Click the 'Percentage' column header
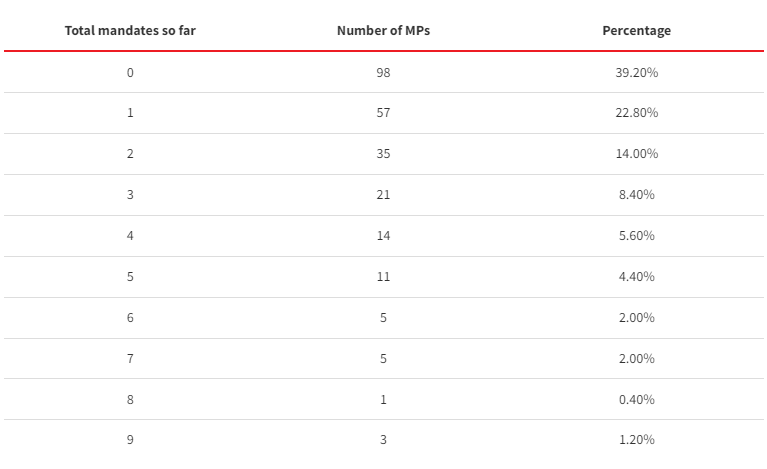Screen dimensions: 767x469 636,30
